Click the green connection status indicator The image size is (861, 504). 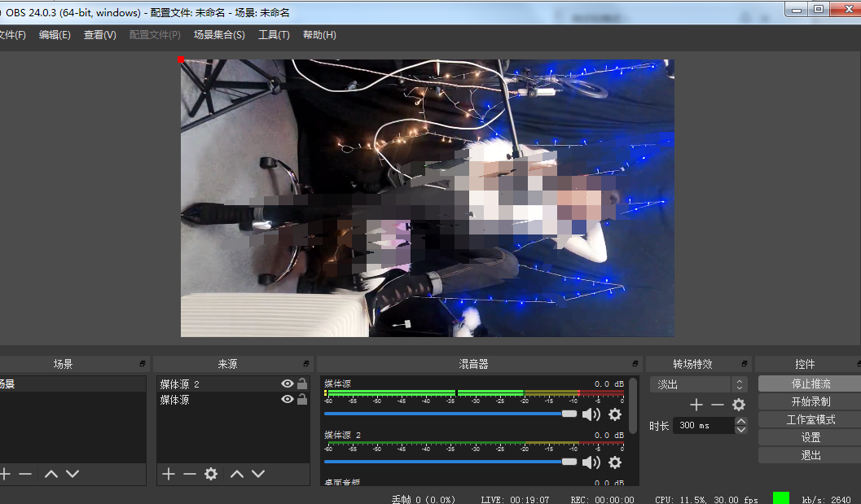tap(781, 498)
